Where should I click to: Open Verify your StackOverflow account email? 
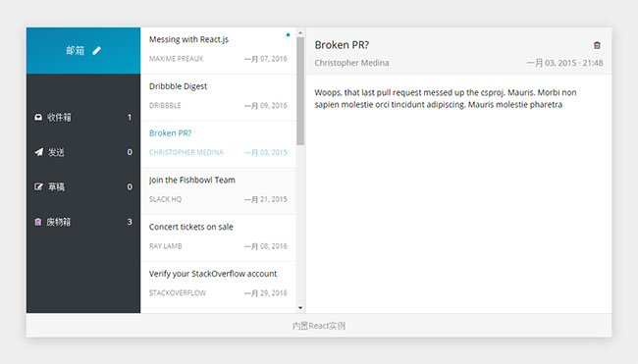[x=218, y=285]
